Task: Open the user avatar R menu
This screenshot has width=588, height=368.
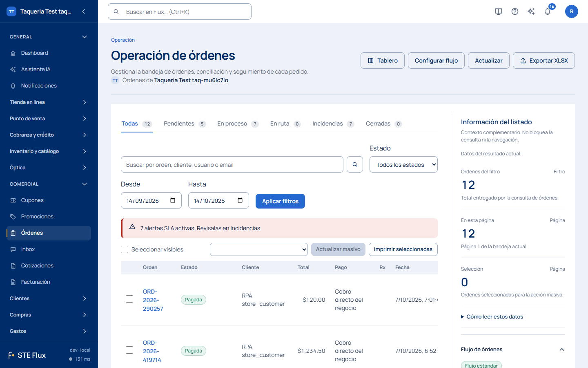Action: [x=572, y=11]
